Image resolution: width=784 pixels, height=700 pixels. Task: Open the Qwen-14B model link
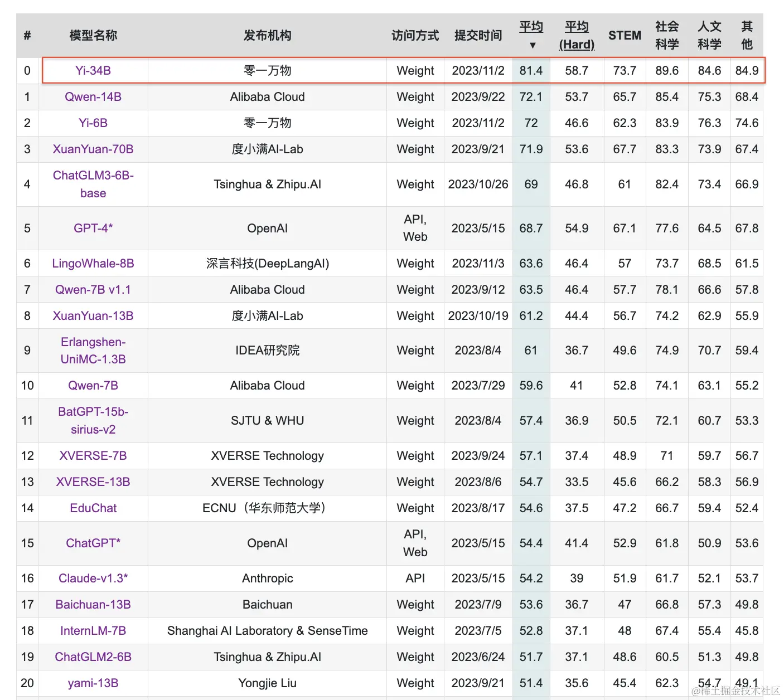pyautogui.click(x=93, y=97)
